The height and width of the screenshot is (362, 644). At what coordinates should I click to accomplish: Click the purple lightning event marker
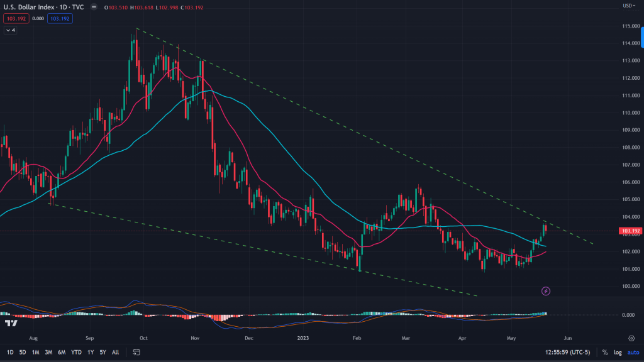[x=546, y=291]
